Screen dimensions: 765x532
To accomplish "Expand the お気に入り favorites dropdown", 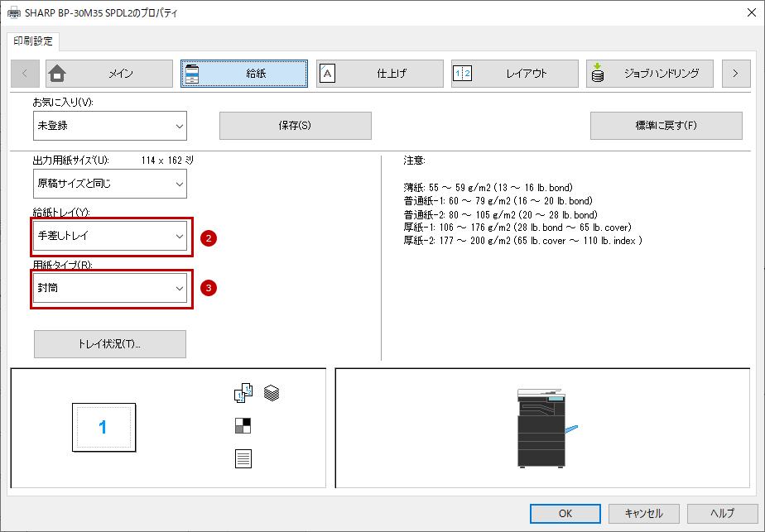I will tap(110, 126).
